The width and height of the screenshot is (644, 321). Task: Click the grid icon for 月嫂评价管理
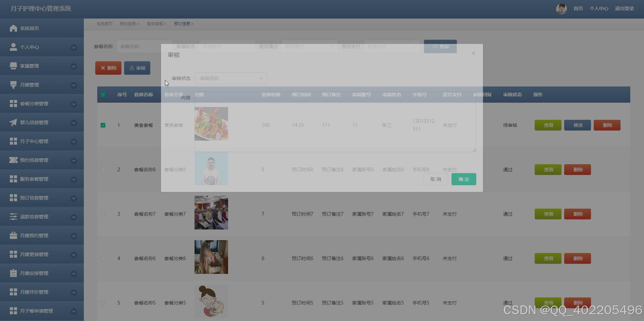click(13, 291)
